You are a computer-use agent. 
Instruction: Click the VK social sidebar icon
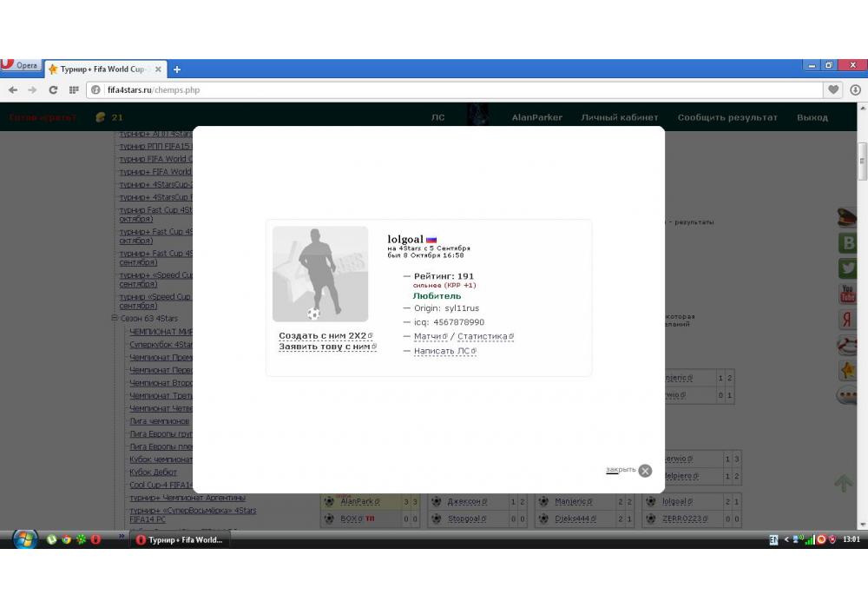click(847, 244)
